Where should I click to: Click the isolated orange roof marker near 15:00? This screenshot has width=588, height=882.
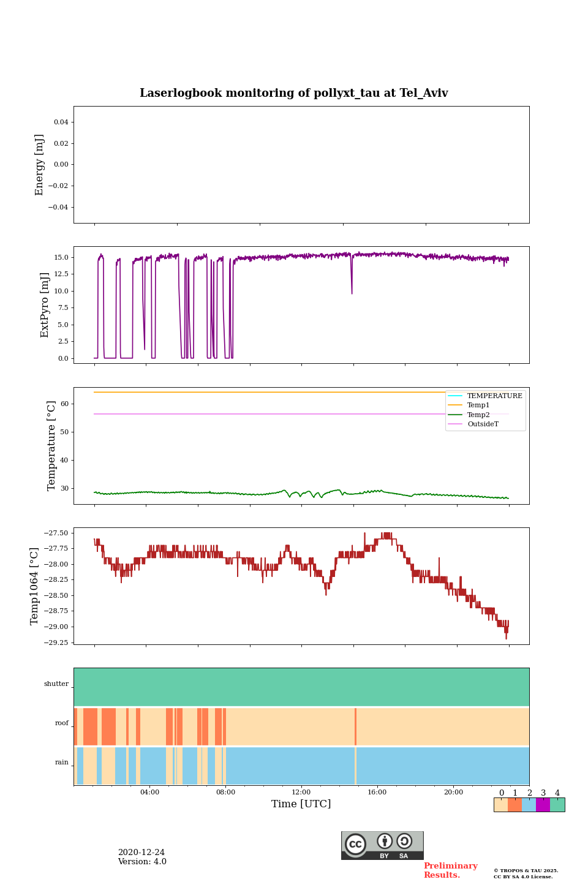[355, 726]
